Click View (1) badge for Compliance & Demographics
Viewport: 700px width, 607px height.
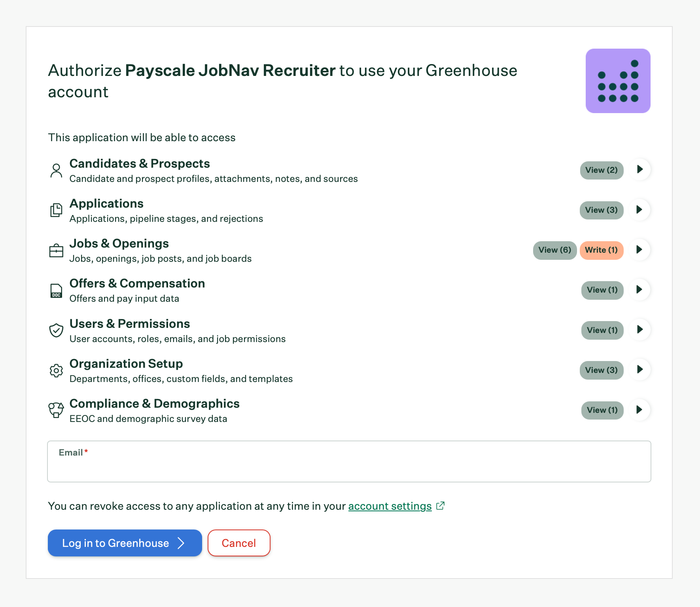coord(602,410)
